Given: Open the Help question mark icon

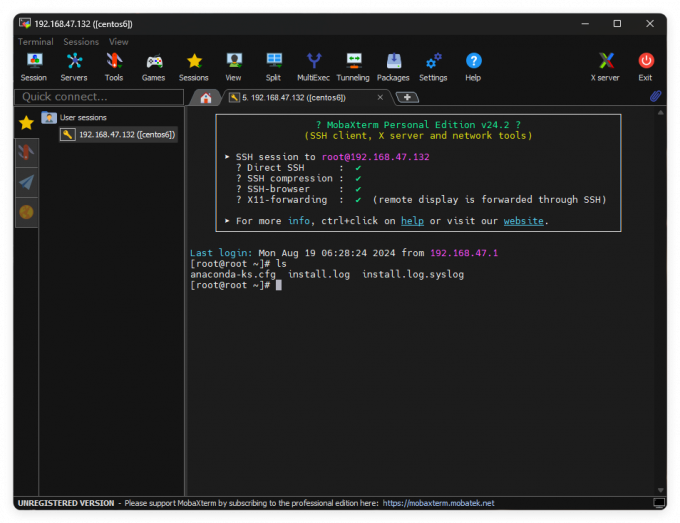Looking at the screenshot, I should pyautogui.click(x=473, y=67).
